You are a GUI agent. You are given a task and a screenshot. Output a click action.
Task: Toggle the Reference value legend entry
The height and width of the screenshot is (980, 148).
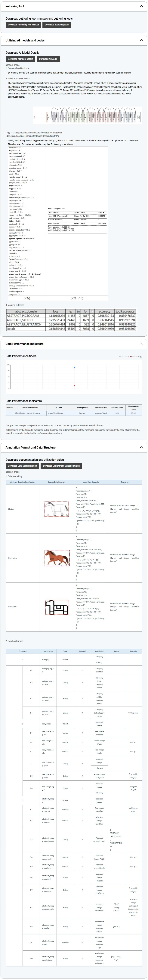click(136, 357)
